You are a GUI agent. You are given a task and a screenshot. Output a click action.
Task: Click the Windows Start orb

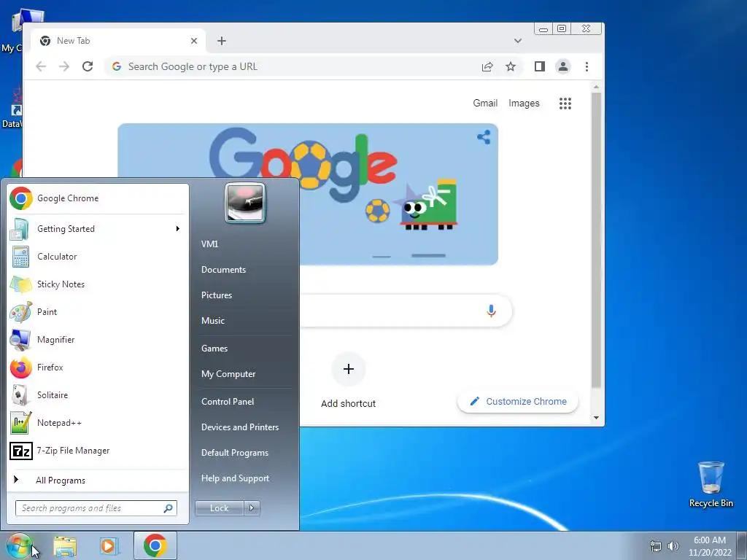tap(19, 545)
